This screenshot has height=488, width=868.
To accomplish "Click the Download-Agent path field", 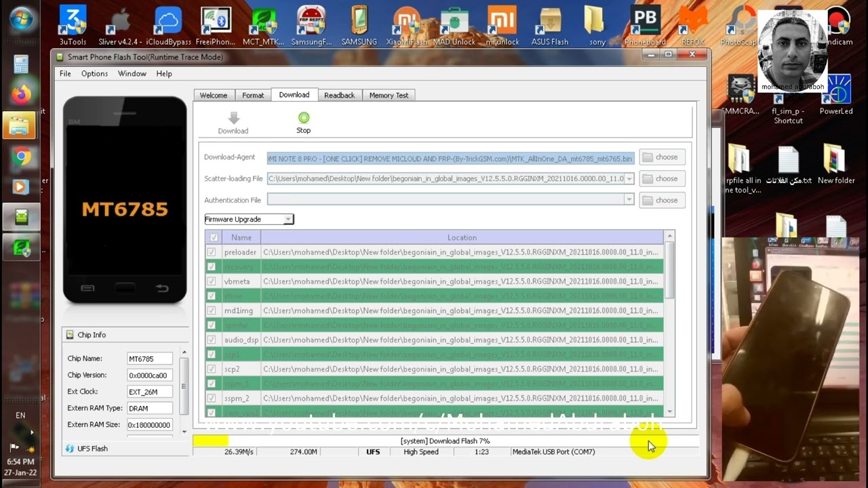I will point(451,158).
